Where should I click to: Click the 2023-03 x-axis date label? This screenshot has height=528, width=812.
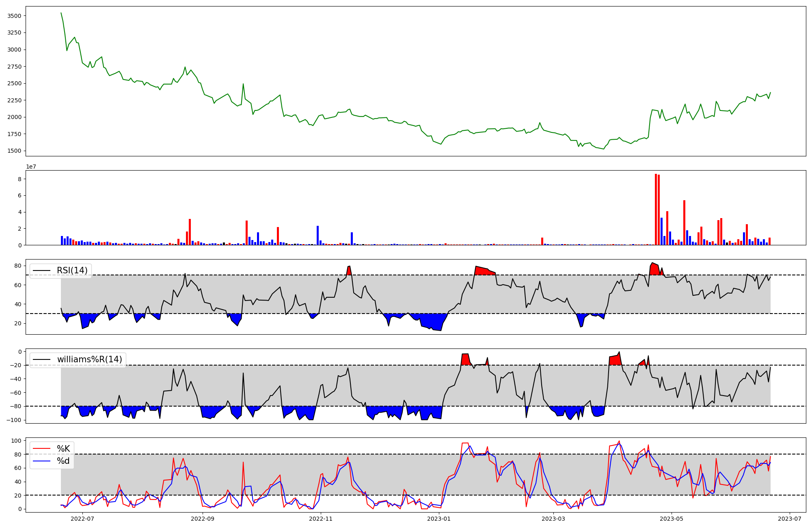coord(553,519)
